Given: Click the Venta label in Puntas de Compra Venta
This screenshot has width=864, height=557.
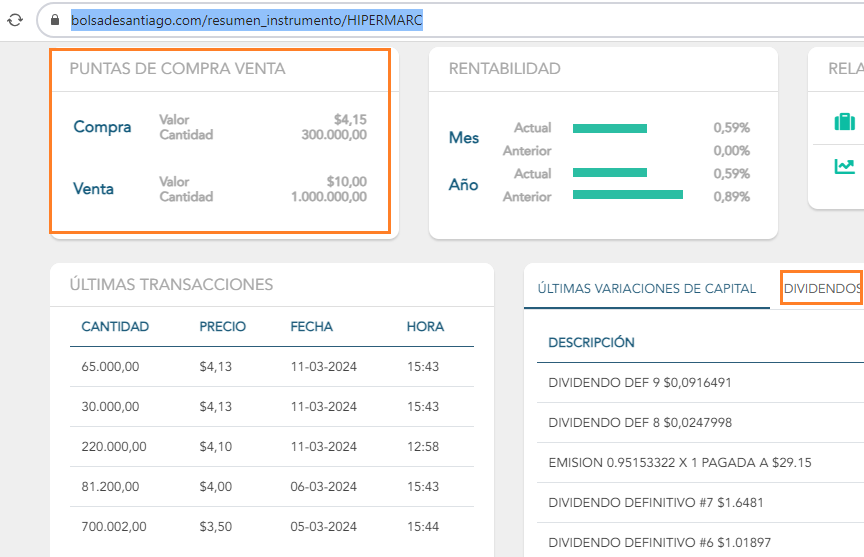Looking at the screenshot, I should pyautogui.click(x=93, y=189).
